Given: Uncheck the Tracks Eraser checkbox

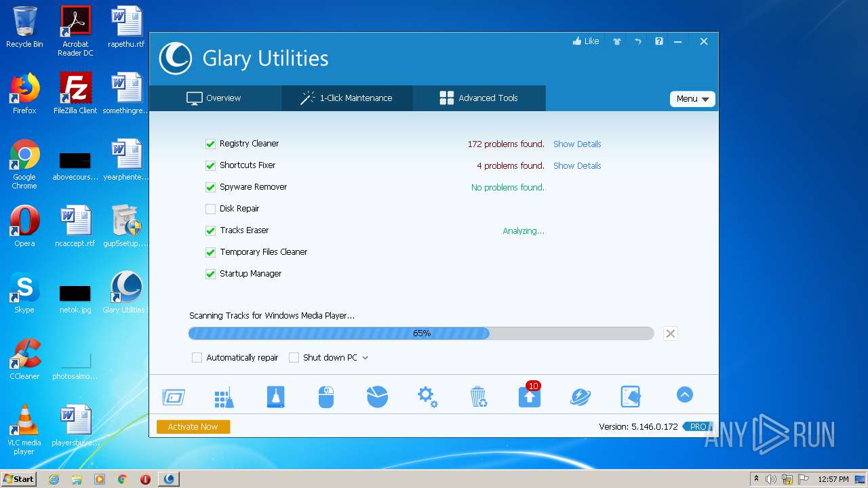Looking at the screenshot, I should (x=210, y=230).
